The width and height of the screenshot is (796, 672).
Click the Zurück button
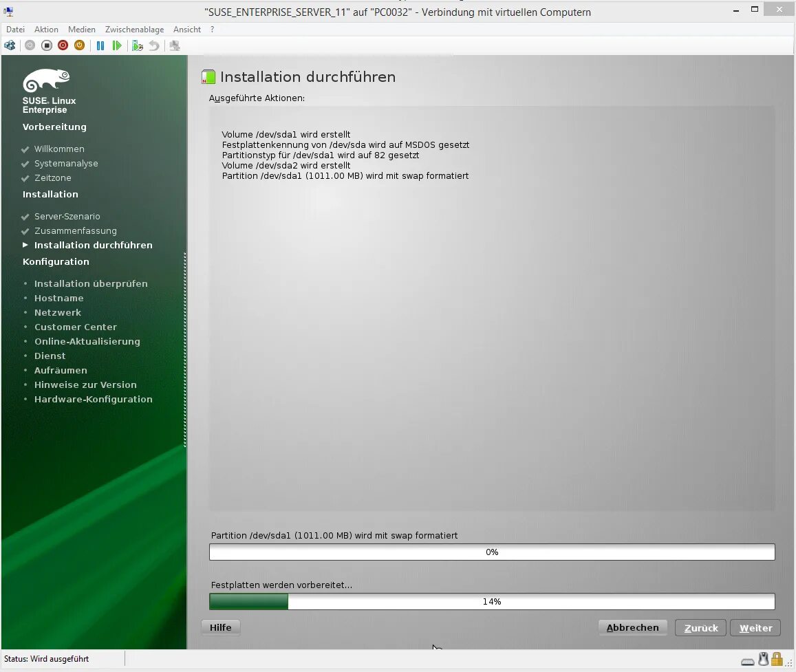click(x=700, y=628)
